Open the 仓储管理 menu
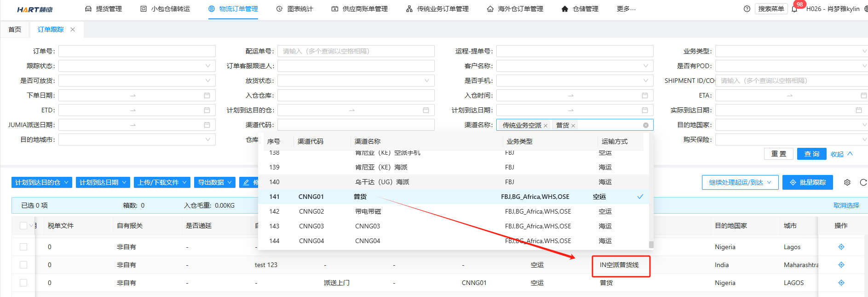The width and height of the screenshot is (868, 297). pos(580,9)
